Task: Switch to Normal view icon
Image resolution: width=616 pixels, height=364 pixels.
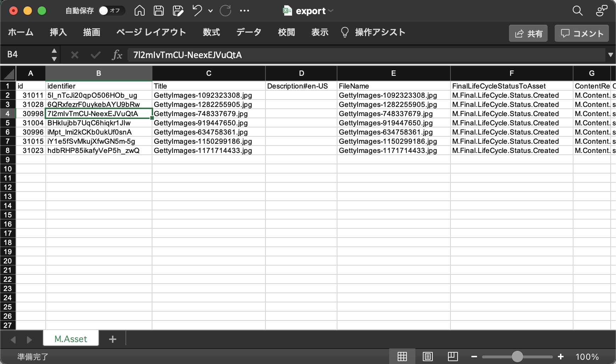Action: (402, 357)
